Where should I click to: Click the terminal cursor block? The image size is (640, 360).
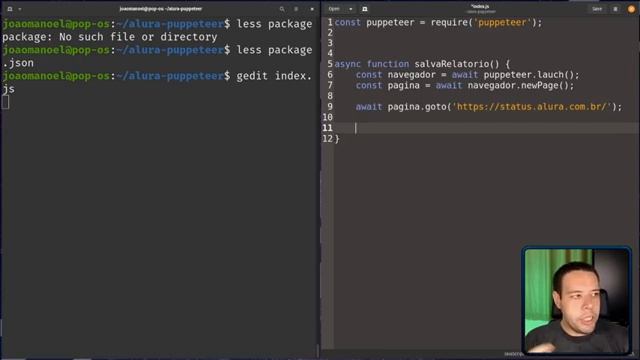tap(5, 102)
